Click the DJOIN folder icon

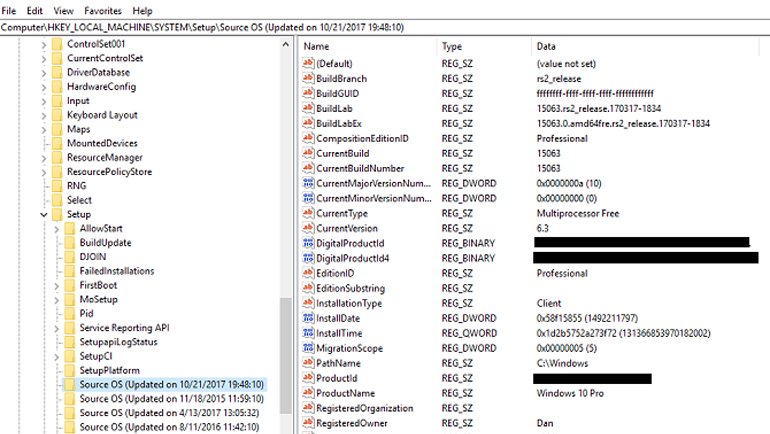(70, 257)
